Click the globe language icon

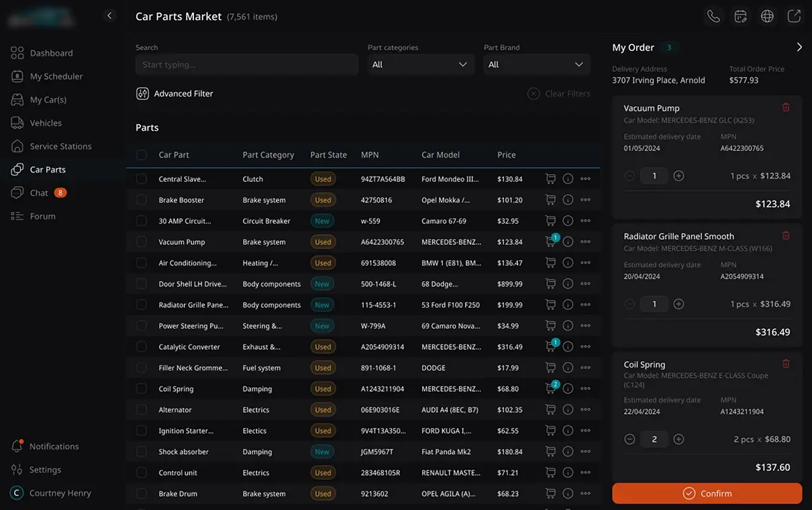click(767, 16)
